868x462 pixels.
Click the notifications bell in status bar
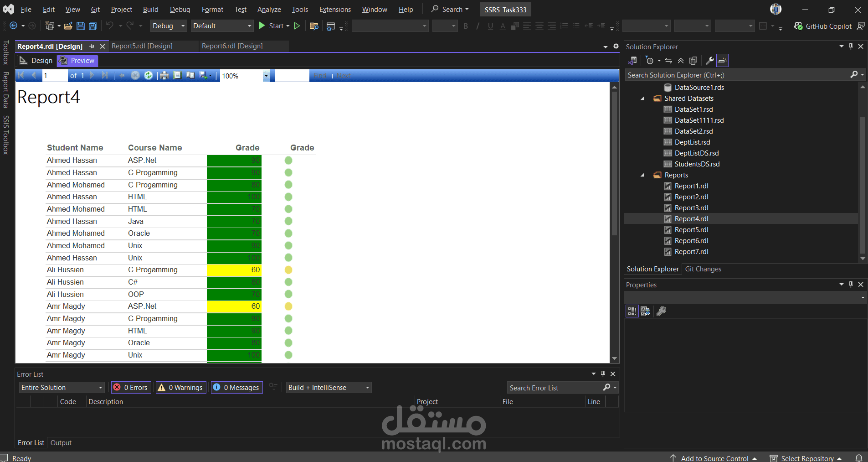tap(858, 458)
